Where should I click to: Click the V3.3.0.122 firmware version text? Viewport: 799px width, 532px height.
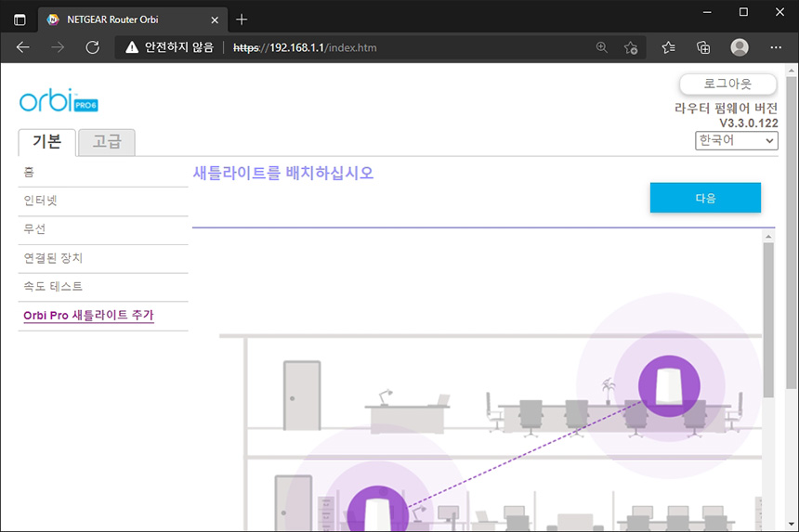pos(749,123)
